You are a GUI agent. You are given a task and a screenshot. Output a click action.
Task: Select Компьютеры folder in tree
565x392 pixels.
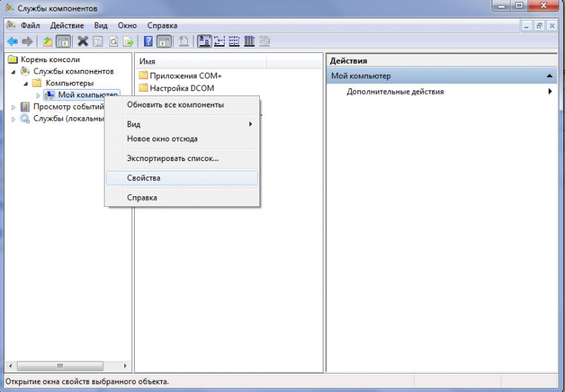point(69,83)
